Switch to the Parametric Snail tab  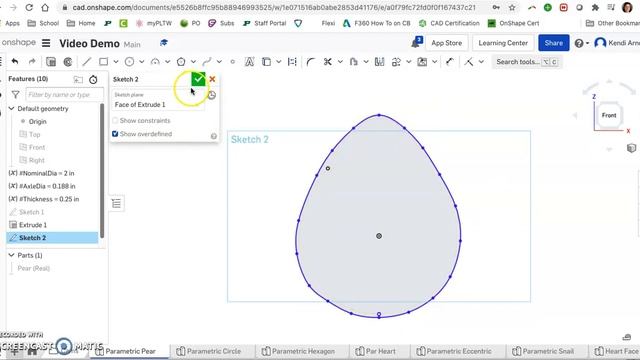[543, 351]
